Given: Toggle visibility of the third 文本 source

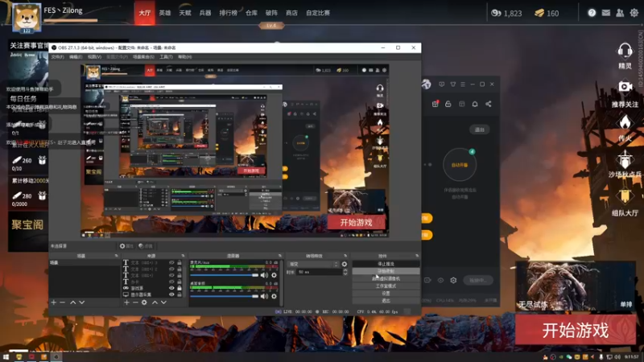Looking at the screenshot, I should (x=171, y=275).
